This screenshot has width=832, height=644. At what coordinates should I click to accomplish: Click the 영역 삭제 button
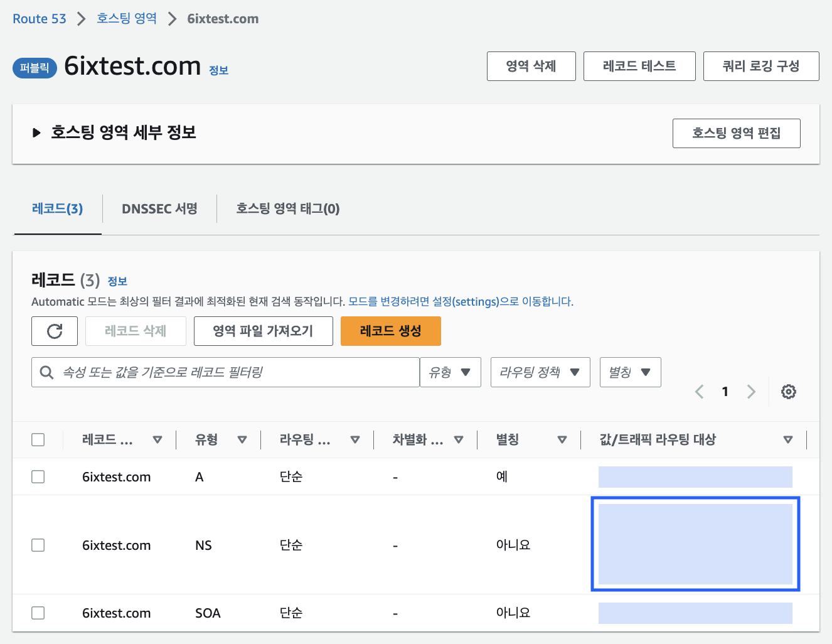(x=531, y=66)
